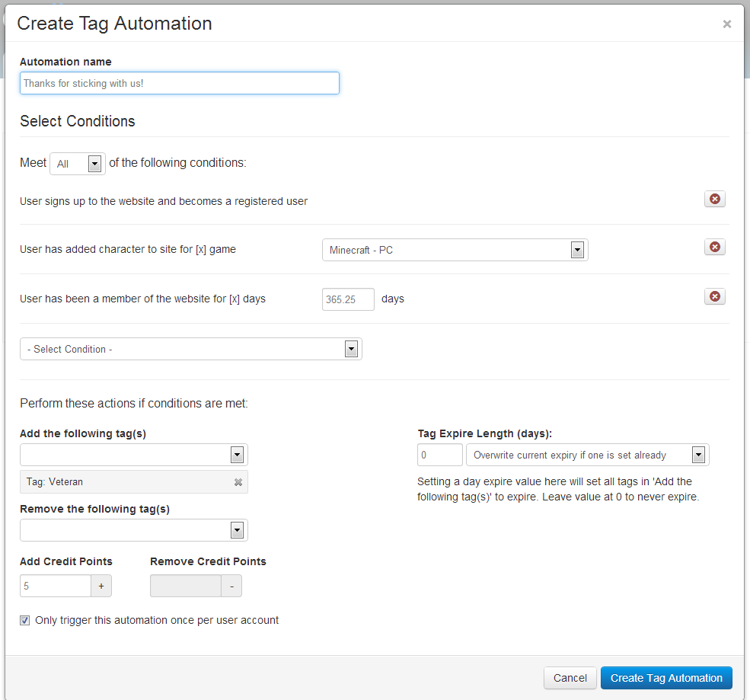Focus the Automation name text field

(x=179, y=83)
